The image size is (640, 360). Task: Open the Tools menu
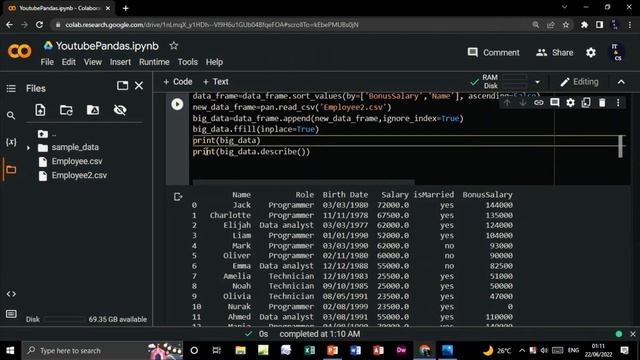click(x=187, y=62)
